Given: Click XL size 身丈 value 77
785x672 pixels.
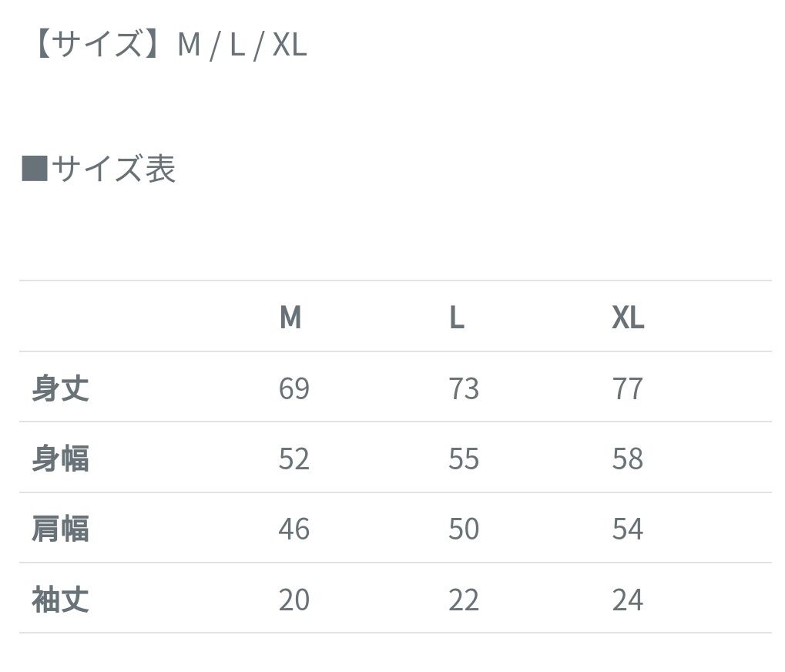Looking at the screenshot, I should coord(627,388).
